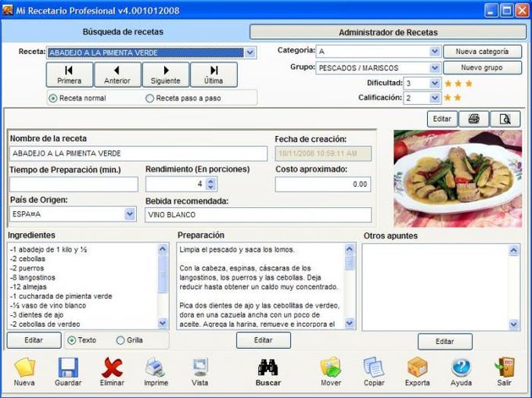Expand the País de Origen dropdown
The image size is (532, 398).
[130, 214]
